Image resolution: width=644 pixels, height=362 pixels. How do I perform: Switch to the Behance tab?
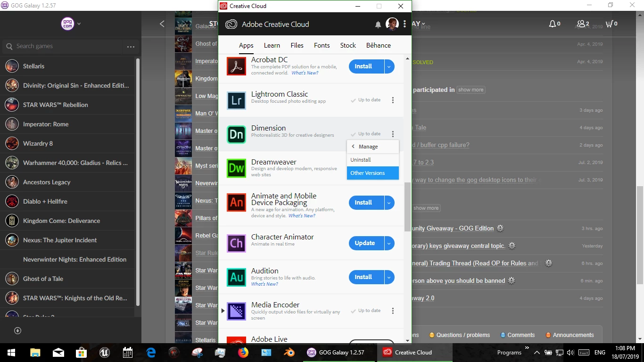coord(379,45)
